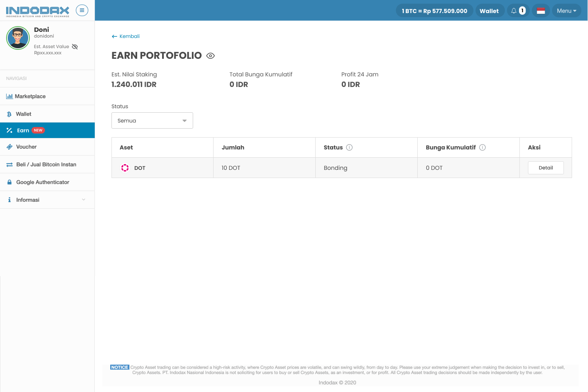Click the Bunga Kumulatif info icon
588x392 pixels.
(482, 147)
